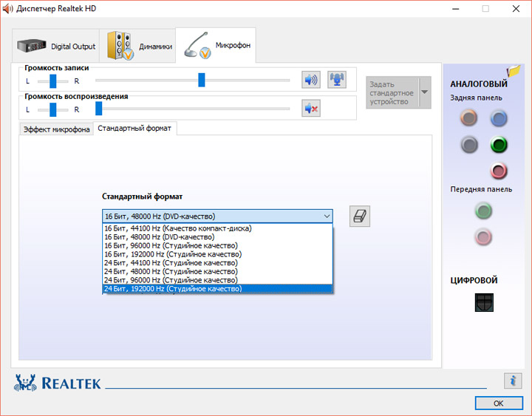Select gray rear panel audio jack
Screen dimensions: 532x416
469,145
